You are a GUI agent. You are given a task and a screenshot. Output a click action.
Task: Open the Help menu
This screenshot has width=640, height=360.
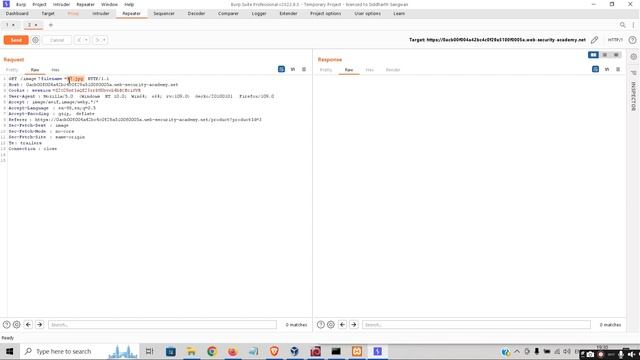coord(129,4)
